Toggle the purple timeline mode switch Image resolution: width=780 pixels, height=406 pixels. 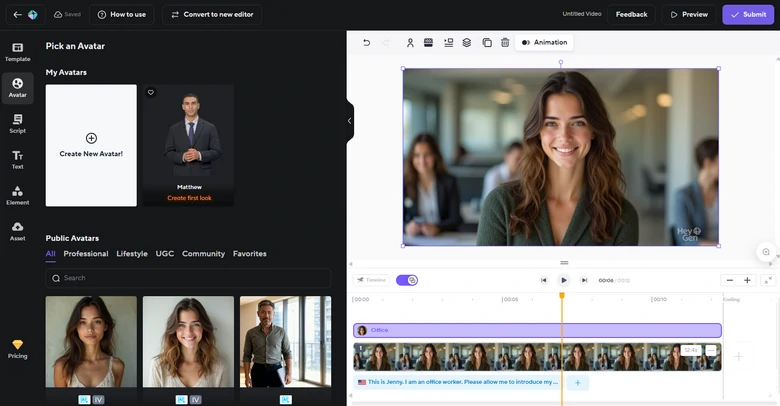click(x=407, y=280)
